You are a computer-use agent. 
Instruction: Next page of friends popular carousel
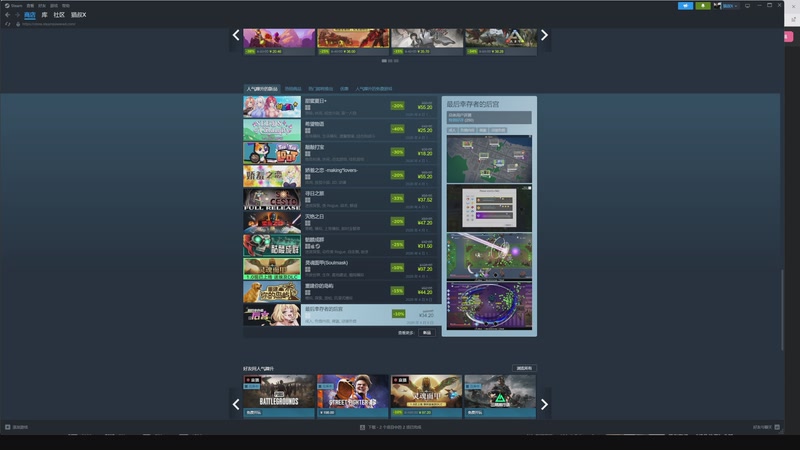[544, 405]
